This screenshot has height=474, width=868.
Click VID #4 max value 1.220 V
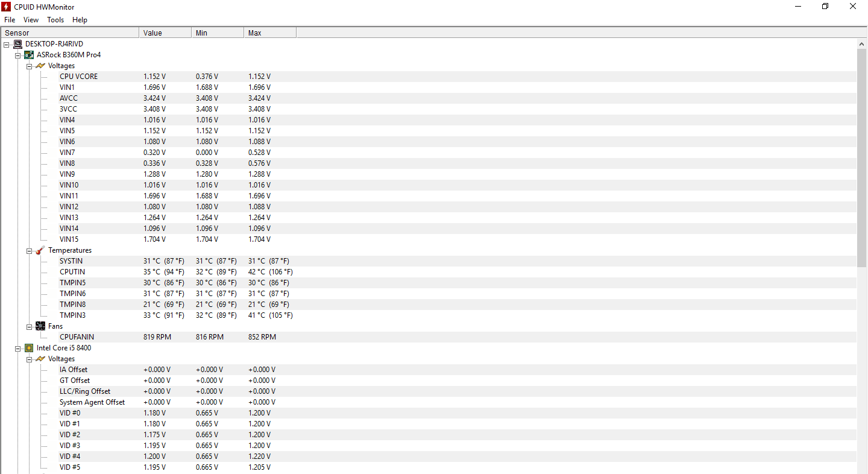click(x=259, y=457)
